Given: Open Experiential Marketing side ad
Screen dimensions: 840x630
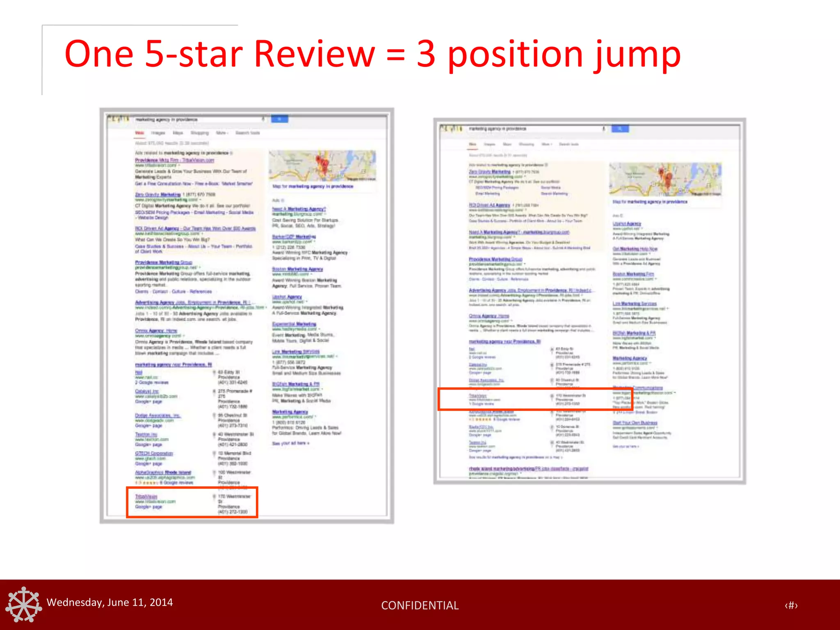Looking at the screenshot, I should pyautogui.click(x=294, y=324).
